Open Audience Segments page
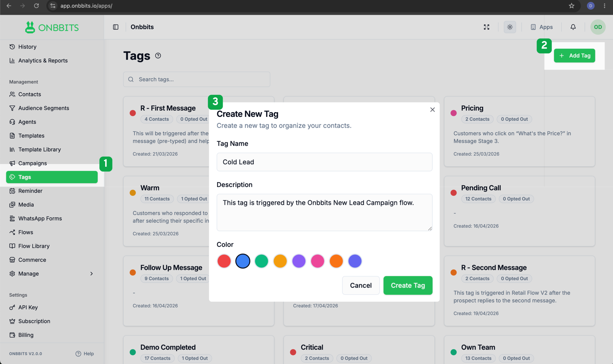This screenshot has width=613, height=364. pyautogui.click(x=52, y=108)
